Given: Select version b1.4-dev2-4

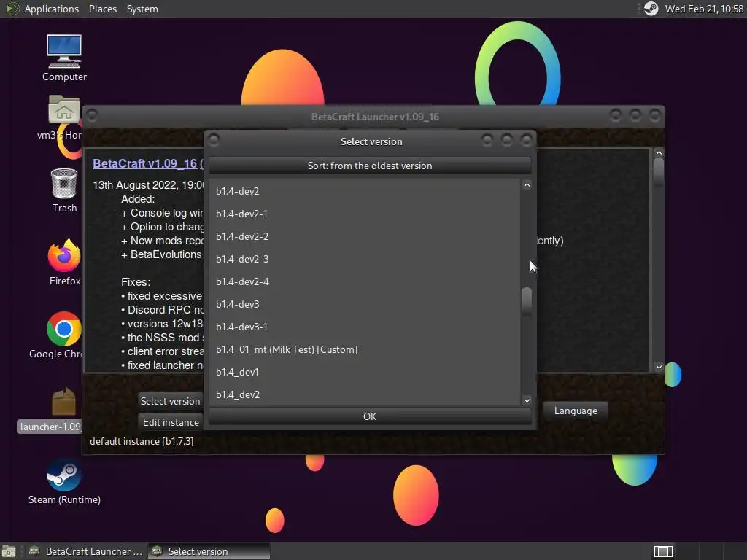Looking at the screenshot, I should (x=365, y=281).
